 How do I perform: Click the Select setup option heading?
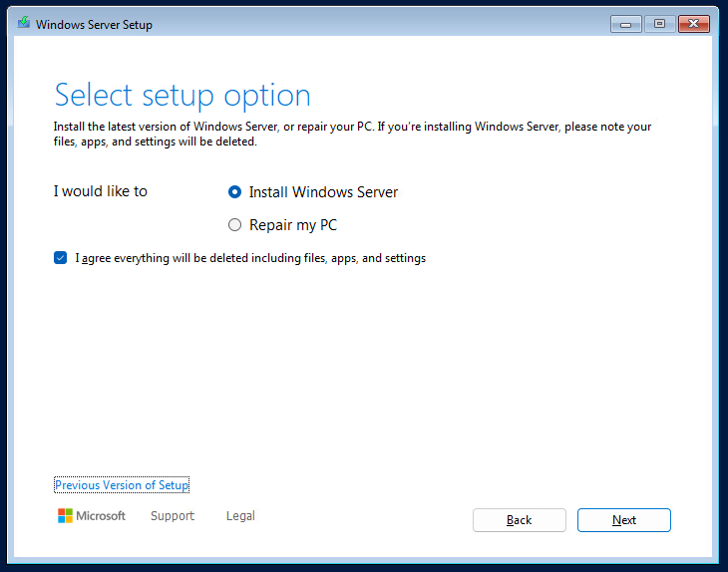pyautogui.click(x=182, y=96)
